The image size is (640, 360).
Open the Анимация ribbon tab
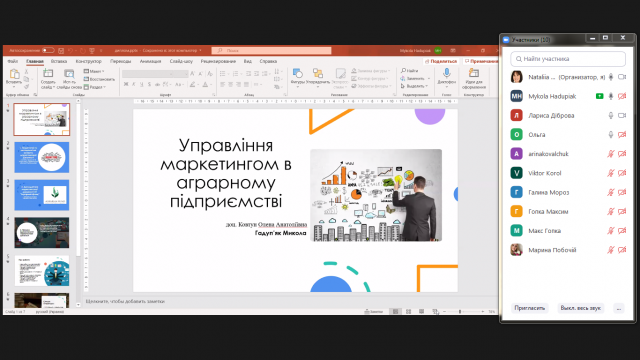pos(150,61)
